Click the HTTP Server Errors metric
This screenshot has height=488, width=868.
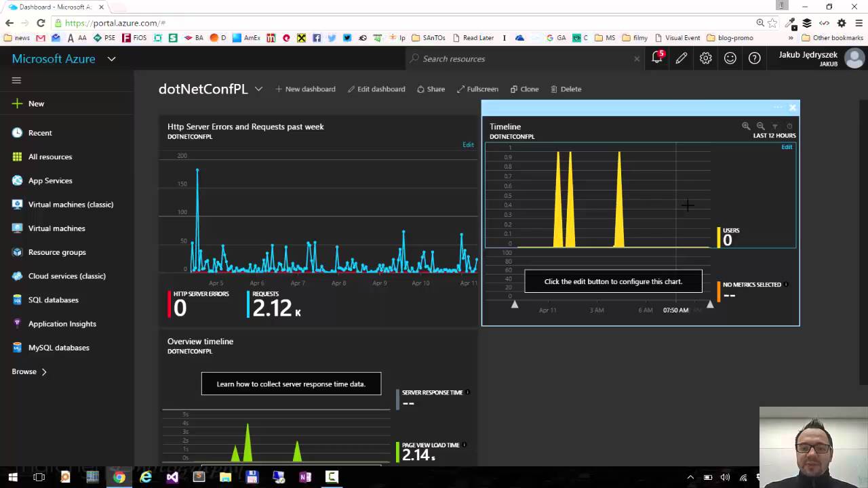coord(199,304)
